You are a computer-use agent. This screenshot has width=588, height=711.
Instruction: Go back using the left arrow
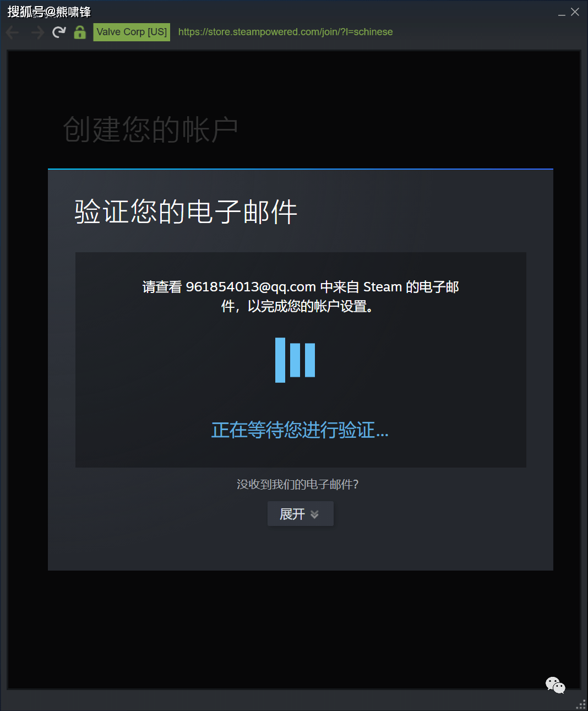click(x=13, y=32)
